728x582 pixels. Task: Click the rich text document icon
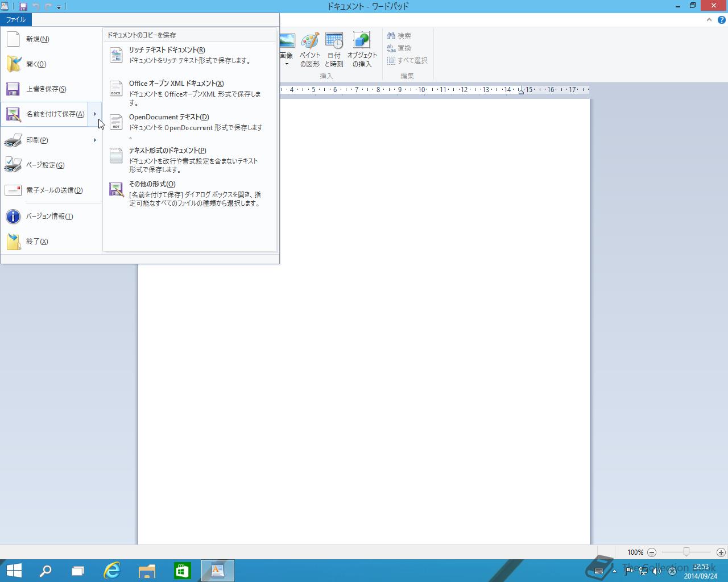(x=116, y=55)
